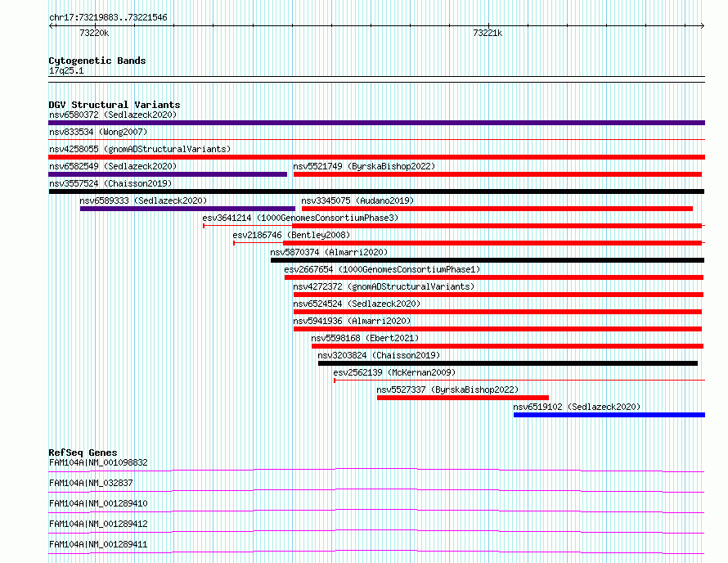Click the red bar under nsv6524524

[x=497, y=312]
